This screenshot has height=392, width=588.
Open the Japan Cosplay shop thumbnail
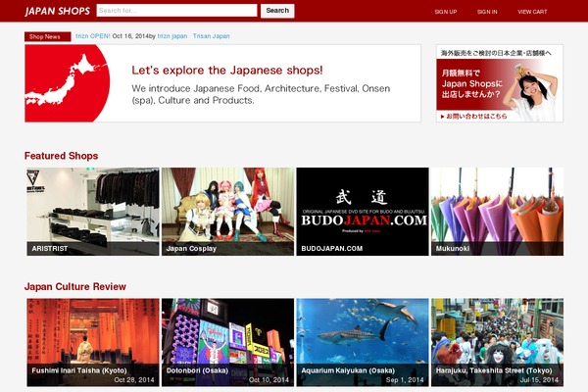tap(227, 212)
